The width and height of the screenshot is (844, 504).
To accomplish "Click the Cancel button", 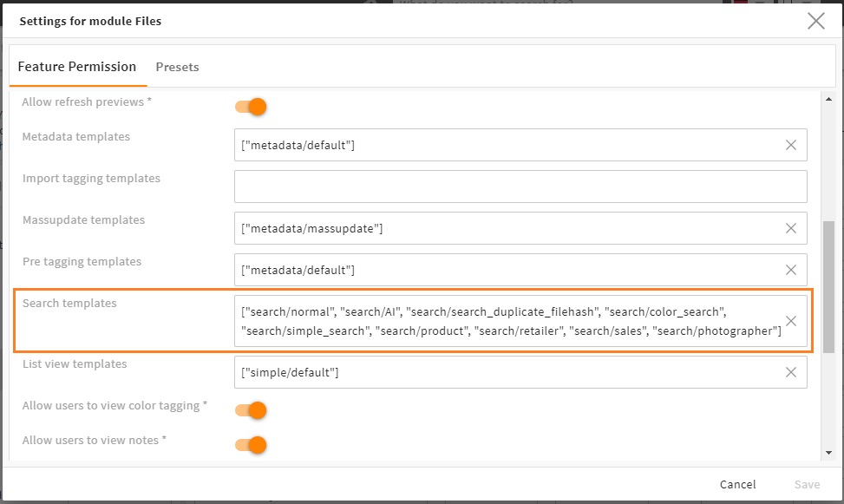I will (x=737, y=484).
